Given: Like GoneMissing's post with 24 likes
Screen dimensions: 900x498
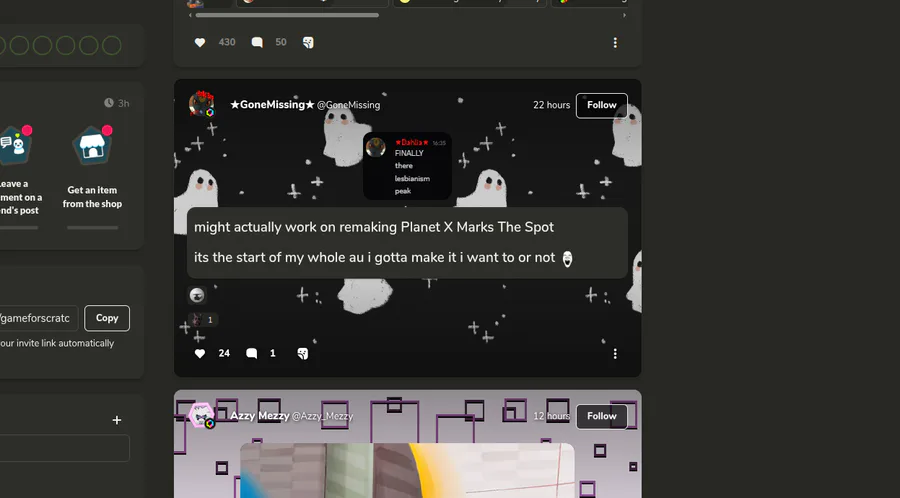Looking at the screenshot, I should click(200, 353).
